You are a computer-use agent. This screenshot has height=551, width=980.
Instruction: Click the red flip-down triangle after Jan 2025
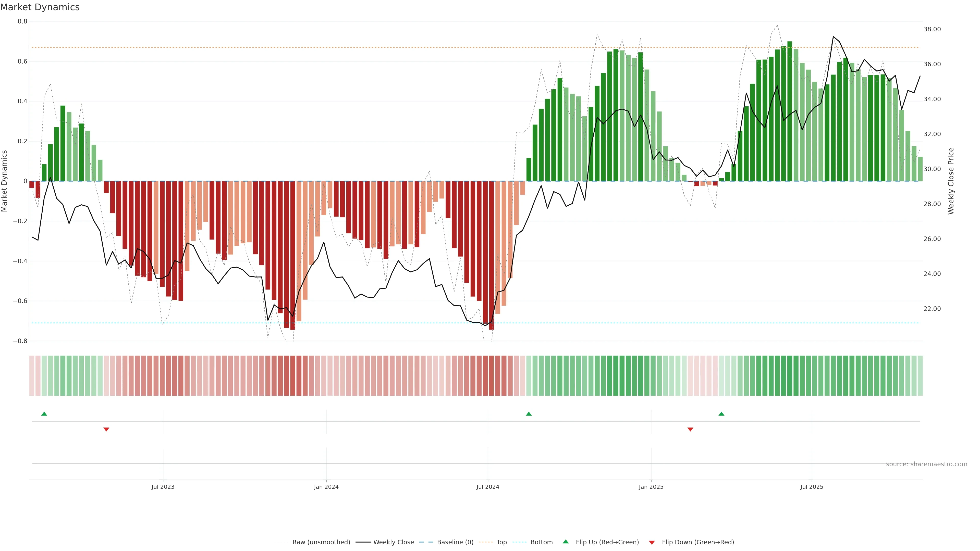(691, 429)
